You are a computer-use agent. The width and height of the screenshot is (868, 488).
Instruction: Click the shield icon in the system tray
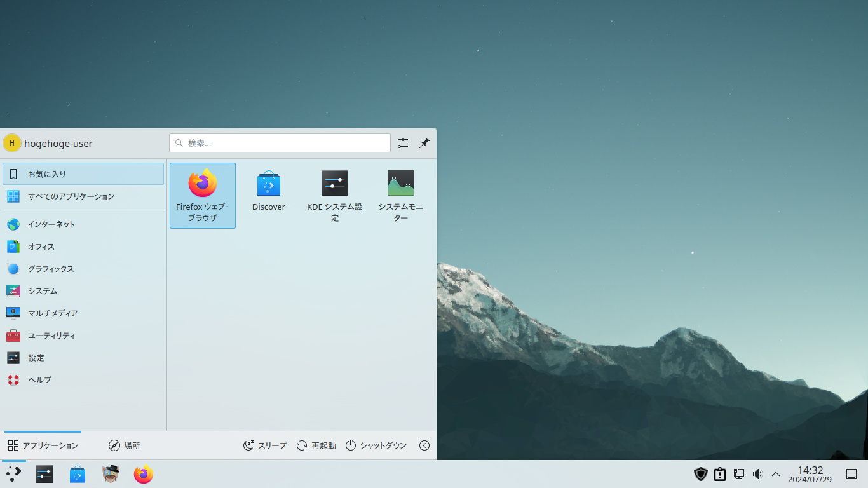tap(701, 474)
